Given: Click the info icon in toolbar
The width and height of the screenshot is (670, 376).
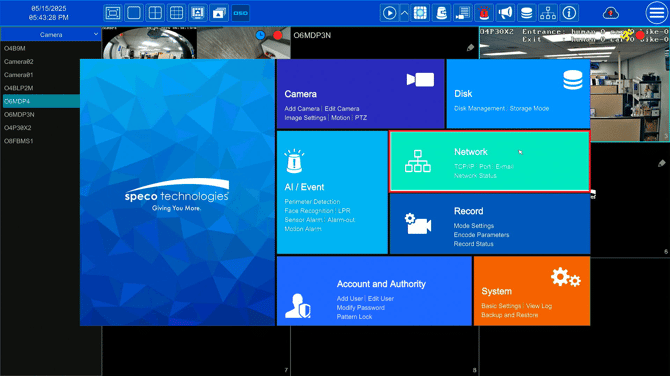Looking at the screenshot, I should coord(569,13).
